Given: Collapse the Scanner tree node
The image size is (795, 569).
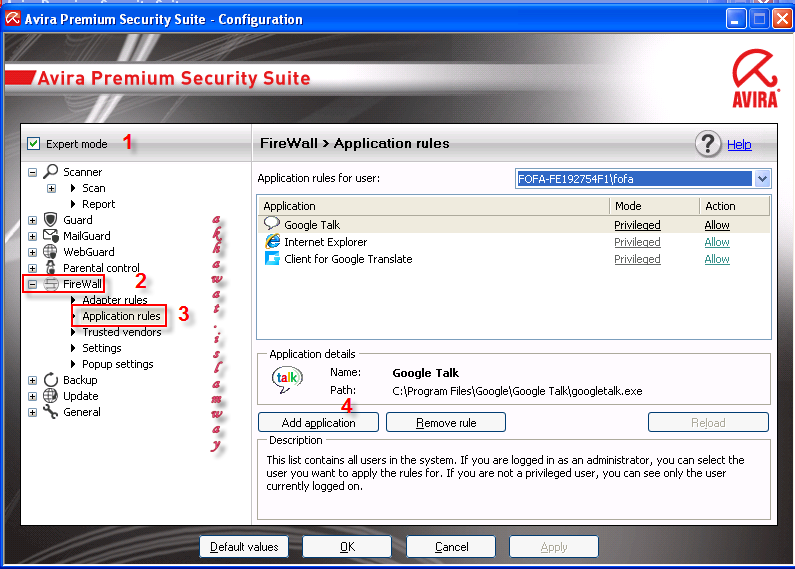Looking at the screenshot, I should pyautogui.click(x=32, y=172).
